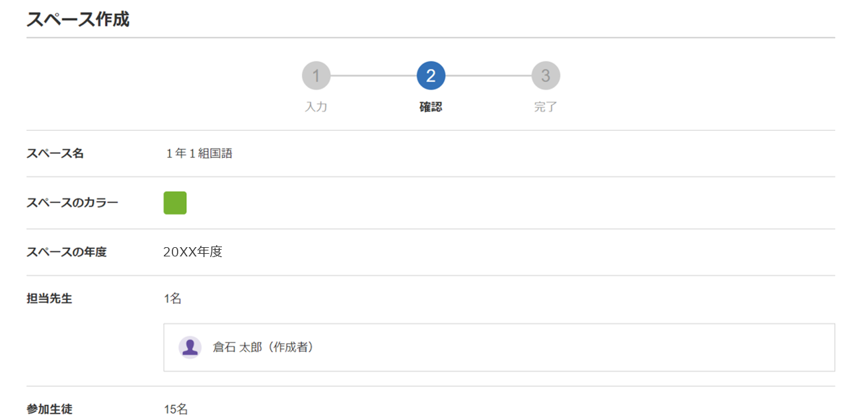
Task: Click the 担当先生 field label
Action: pos(50,298)
